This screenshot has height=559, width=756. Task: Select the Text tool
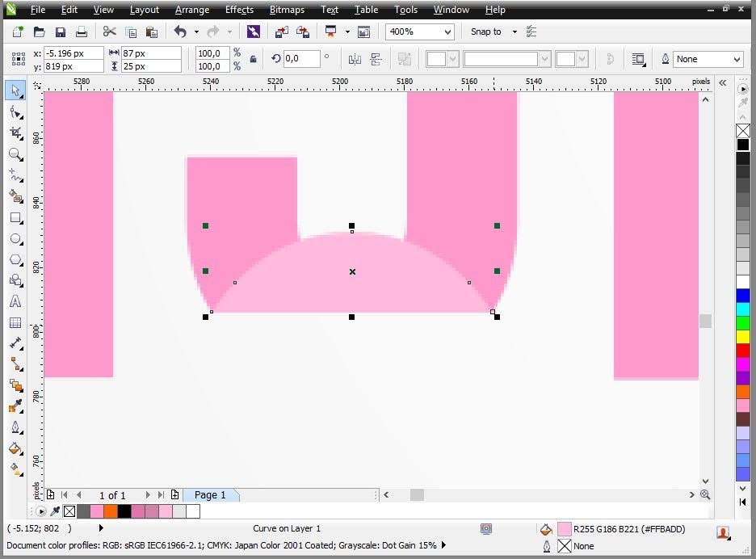pyautogui.click(x=16, y=301)
